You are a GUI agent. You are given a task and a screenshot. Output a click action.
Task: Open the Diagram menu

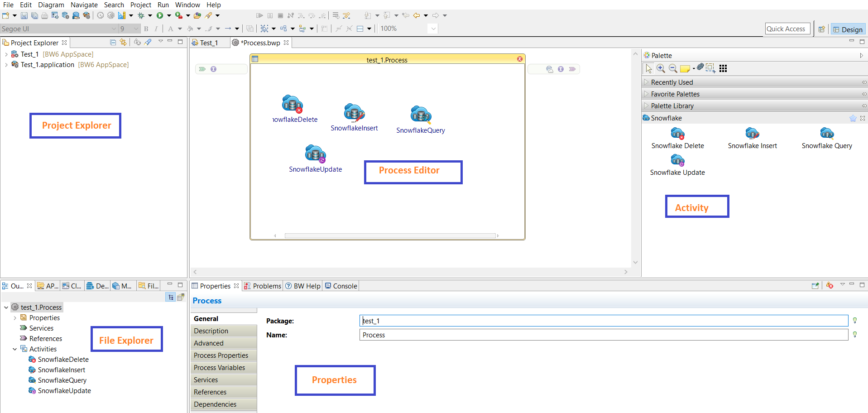tap(51, 5)
